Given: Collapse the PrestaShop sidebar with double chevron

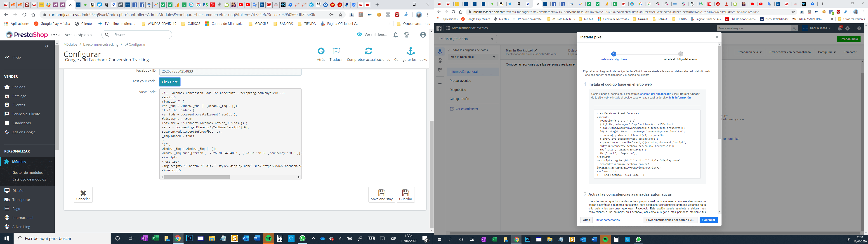Looking at the screenshot, I should 47,46.
